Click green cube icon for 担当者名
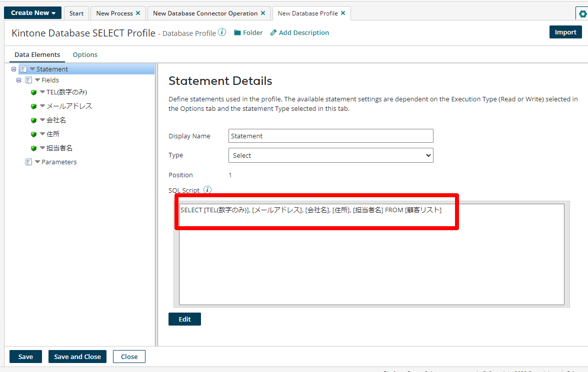The image size is (588, 372). pyautogui.click(x=34, y=148)
